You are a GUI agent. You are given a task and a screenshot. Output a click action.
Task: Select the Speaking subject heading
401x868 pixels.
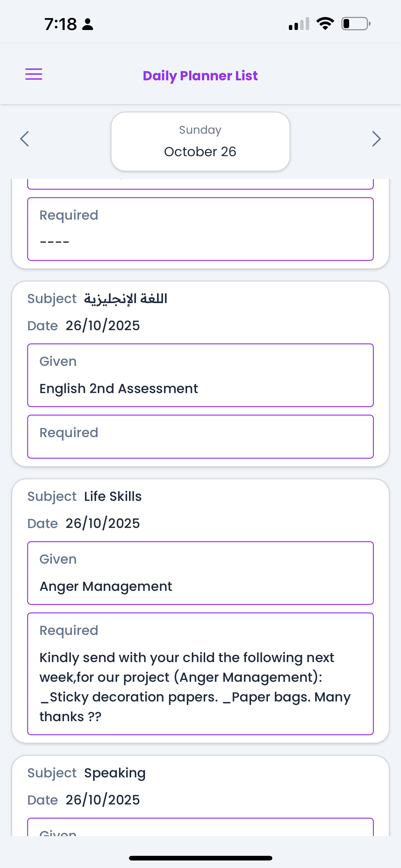pyautogui.click(x=115, y=773)
